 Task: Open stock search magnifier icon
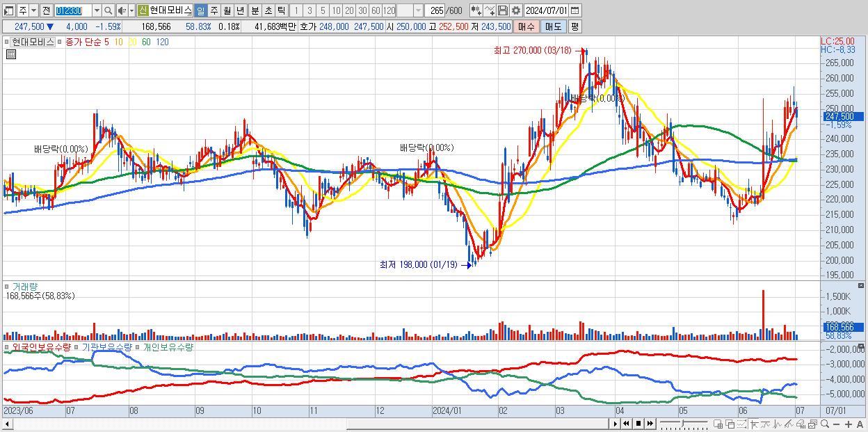pos(108,10)
